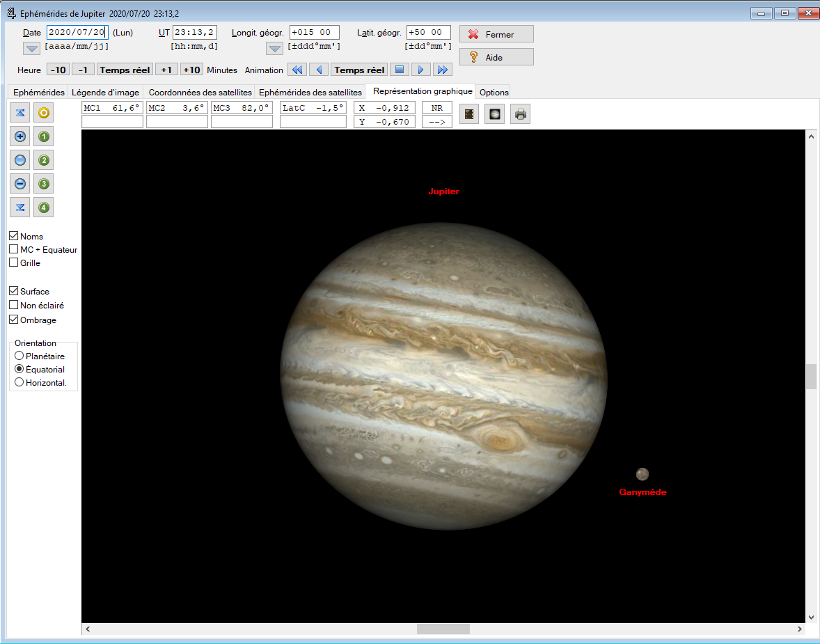
Task: Select green satellite icon number 4
Action: point(44,207)
